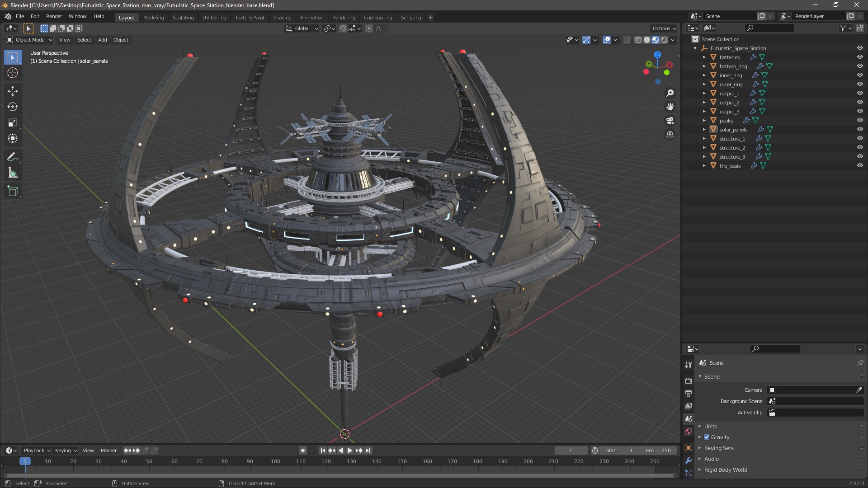Screen dimensions: 868x488
Task: Open the viewport Add menu
Action: 103,40
